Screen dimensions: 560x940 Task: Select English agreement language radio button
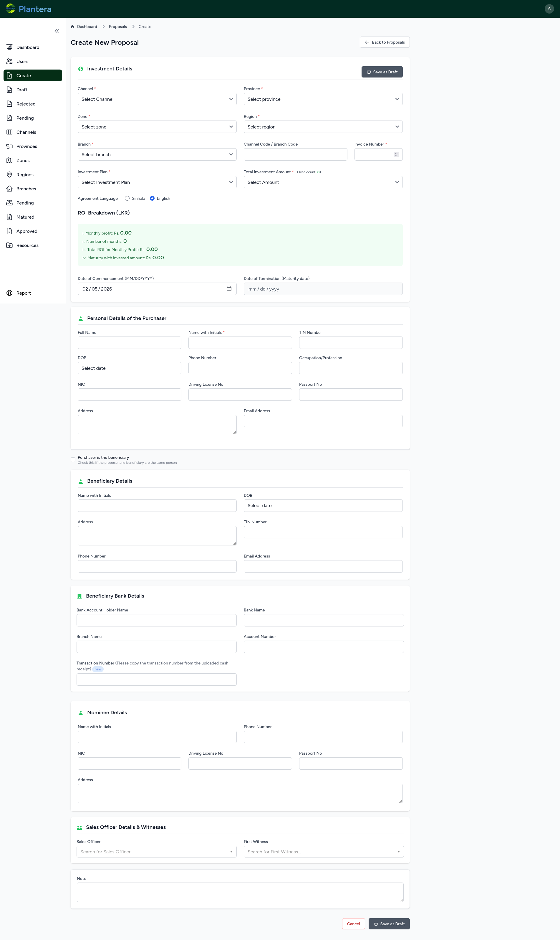152,198
